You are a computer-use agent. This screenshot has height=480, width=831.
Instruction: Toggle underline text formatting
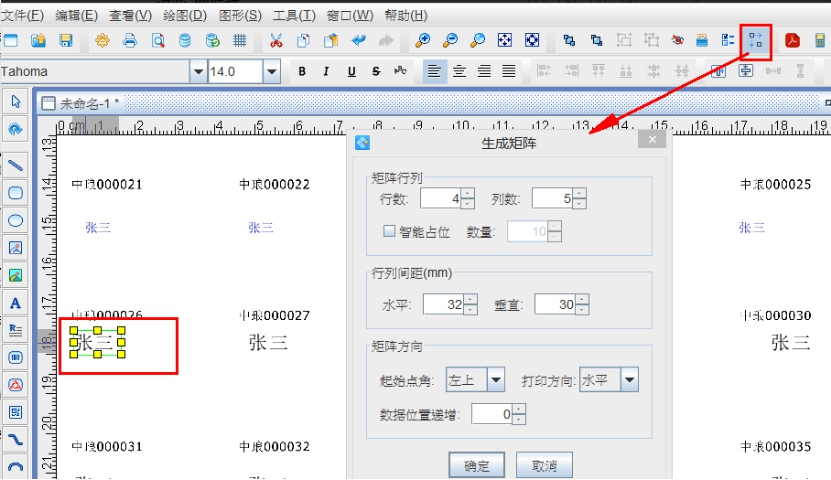351,71
